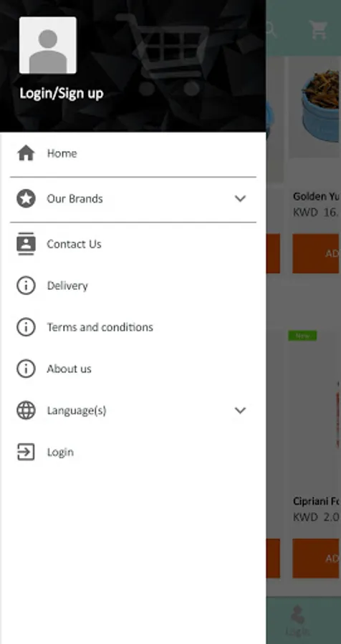Tap the Login arrow-box icon
The width and height of the screenshot is (341, 644).
pos(26,452)
